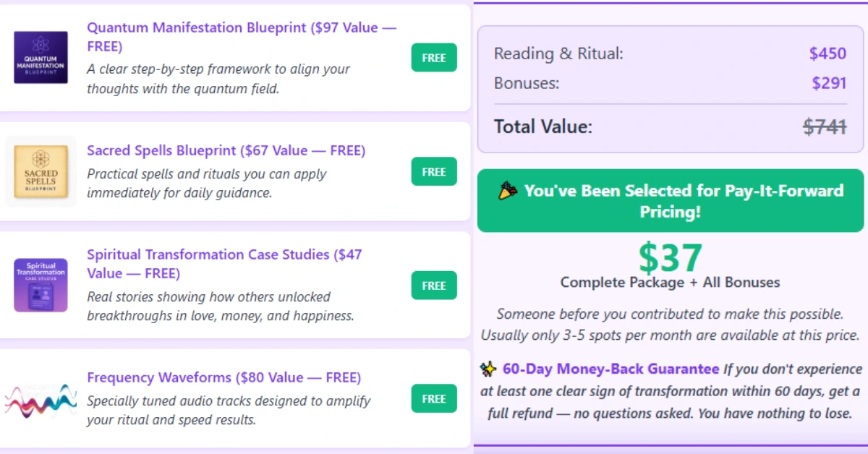This screenshot has height=454, width=868.
Task: Select the Frequency Waveforms wave graphic
Action: point(41,399)
